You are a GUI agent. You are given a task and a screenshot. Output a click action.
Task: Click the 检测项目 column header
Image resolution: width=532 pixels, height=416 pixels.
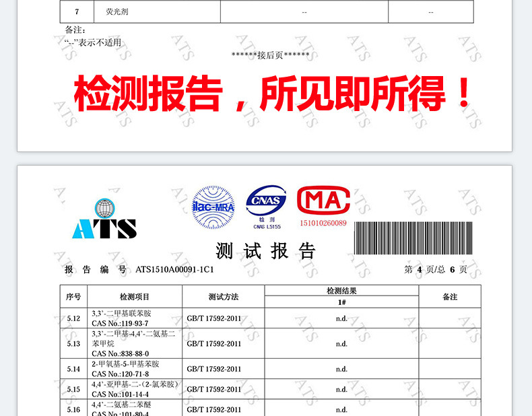pos(135,297)
